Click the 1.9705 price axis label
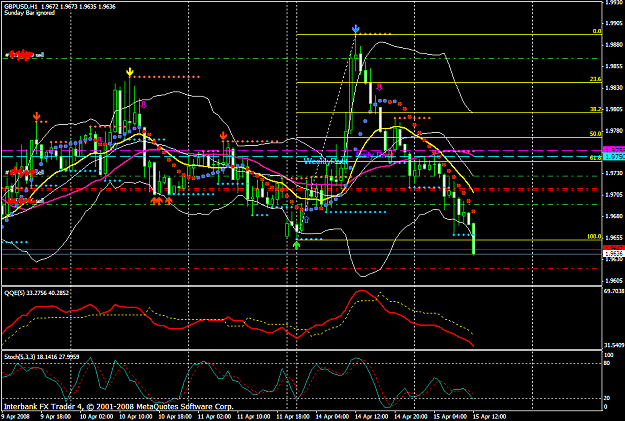The image size is (625, 421). (x=614, y=195)
